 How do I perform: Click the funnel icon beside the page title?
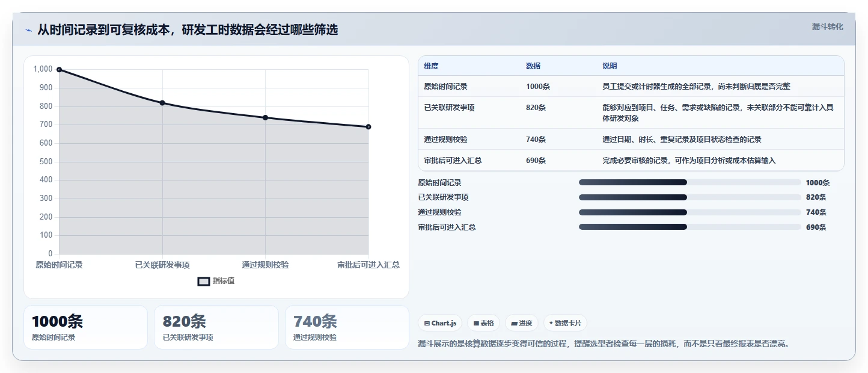(x=29, y=30)
